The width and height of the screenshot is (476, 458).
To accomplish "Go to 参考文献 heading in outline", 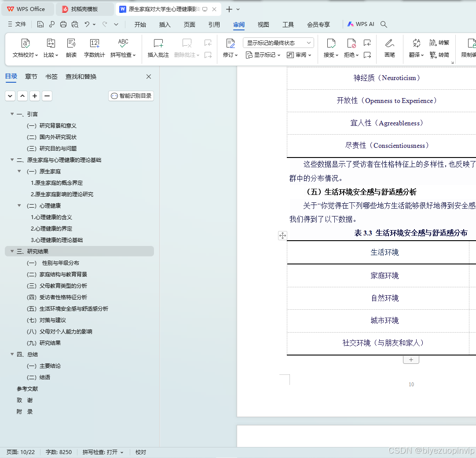I will [x=27, y=389].
